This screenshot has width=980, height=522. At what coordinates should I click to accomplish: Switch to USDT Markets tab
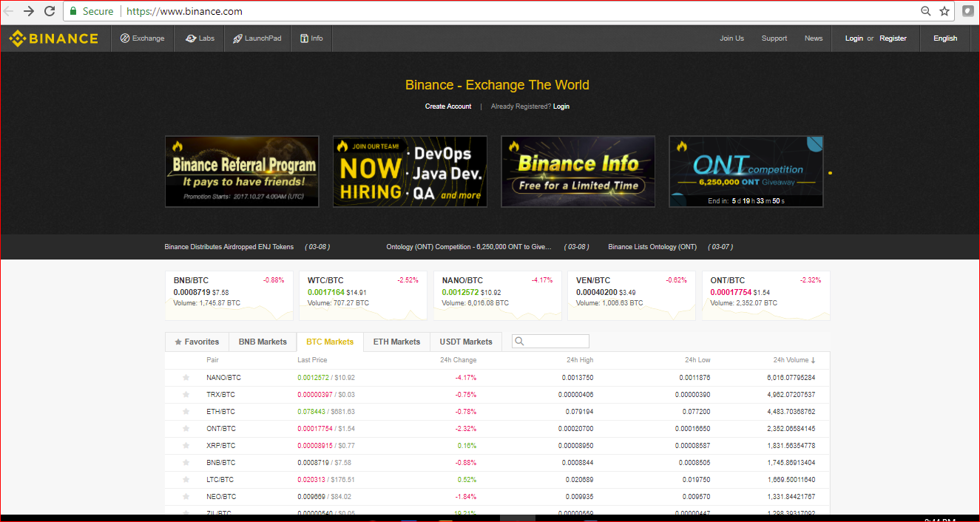tap(466, 342)
